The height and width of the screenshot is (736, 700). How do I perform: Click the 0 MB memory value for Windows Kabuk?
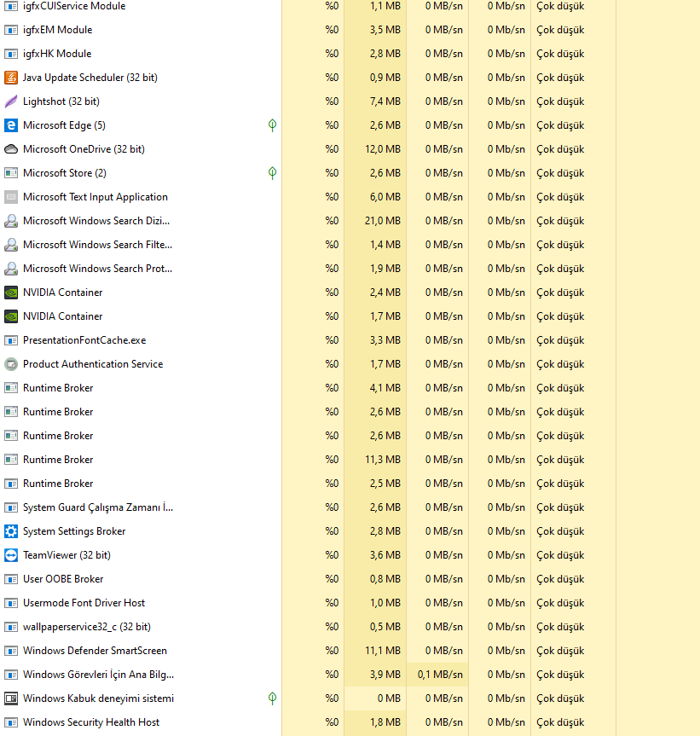pos(389,698)
